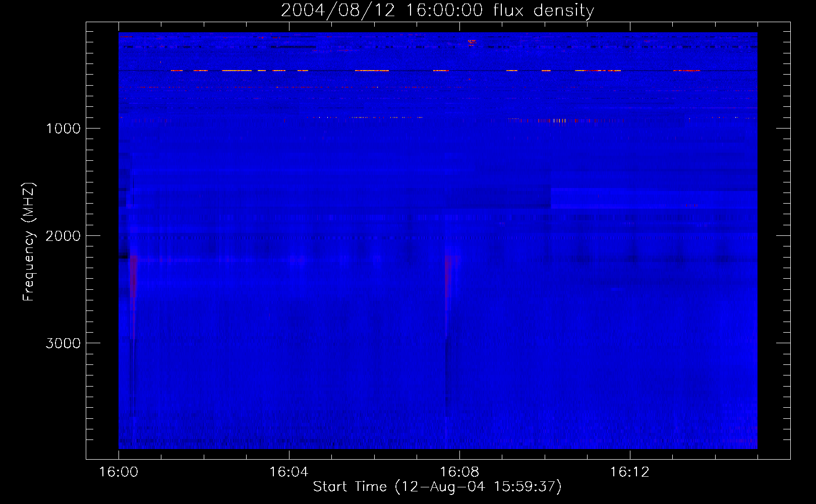Image resolution: width=816 pixels, height=504 pixels.
Task: Click the 16:08 time tick label
Action: pos(459,472)
